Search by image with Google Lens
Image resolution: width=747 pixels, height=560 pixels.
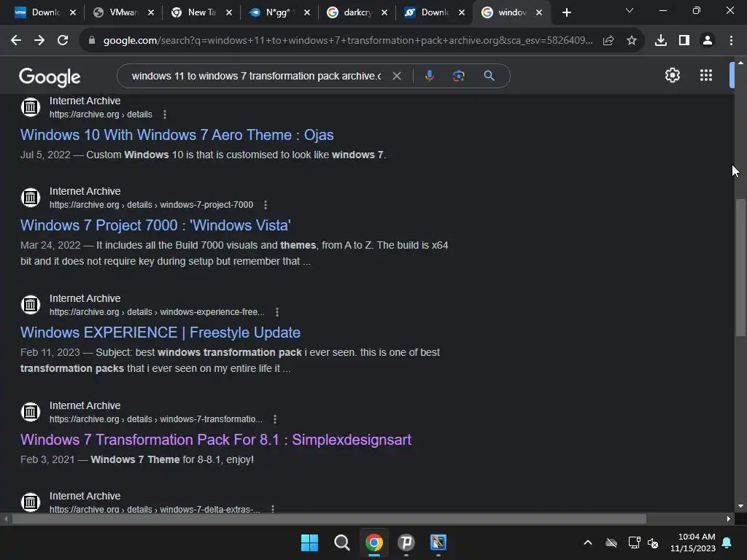point(459,76)
